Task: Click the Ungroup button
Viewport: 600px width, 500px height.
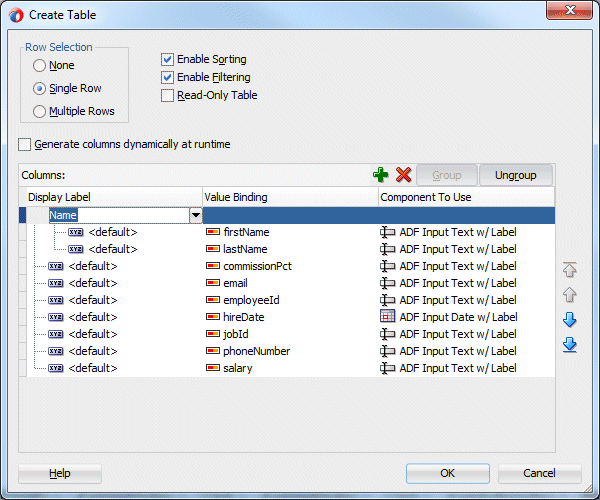Action: [x=516, y=175]
